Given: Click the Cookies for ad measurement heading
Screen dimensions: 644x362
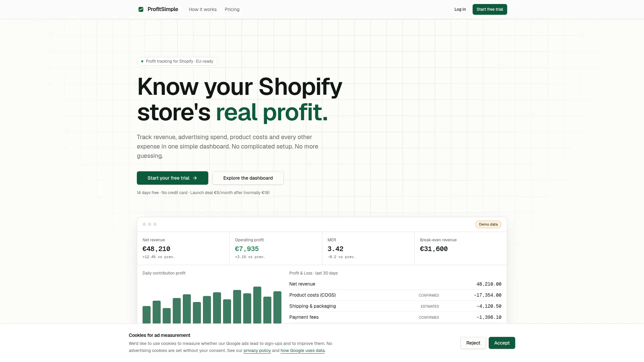Looking at the screenshot, I should (x=159, y=335).
